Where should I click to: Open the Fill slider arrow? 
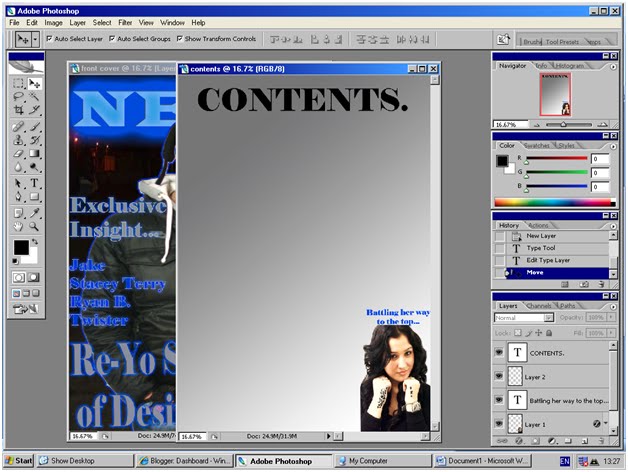click(611, 333)
